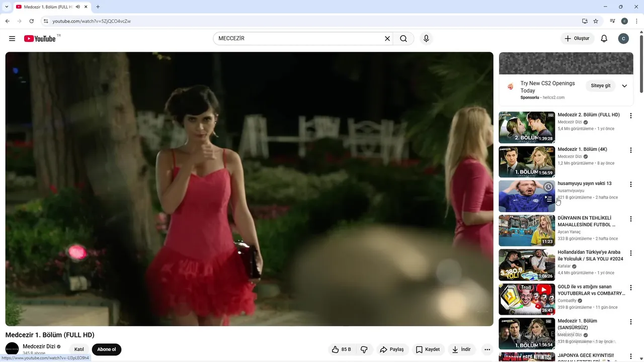Screen dimensions: 644x362
Task: Open Hollanda'dan Türkiye'ye Araba video title
Action: pos(590,255)
